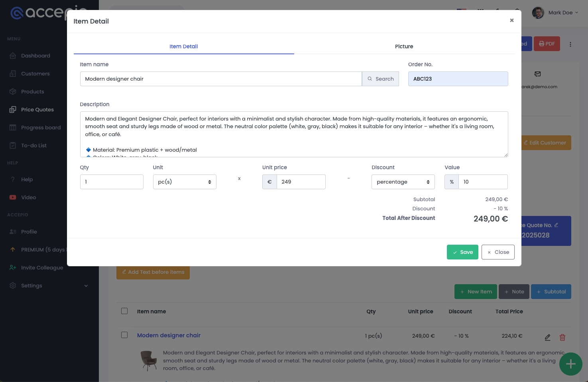The height and width of the screenshot is (382, 588).
Task: Add a New Item to the quote
Action: coord(476,291)
